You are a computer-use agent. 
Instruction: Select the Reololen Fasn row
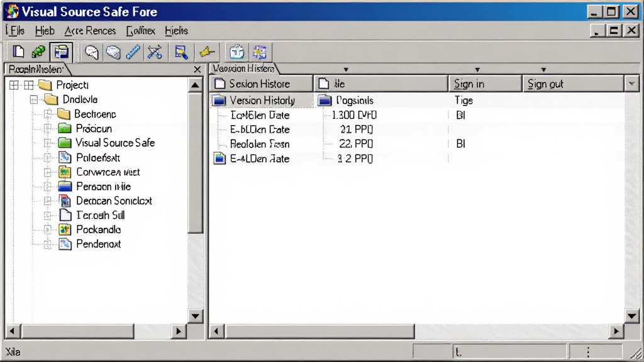pos(260,144)
